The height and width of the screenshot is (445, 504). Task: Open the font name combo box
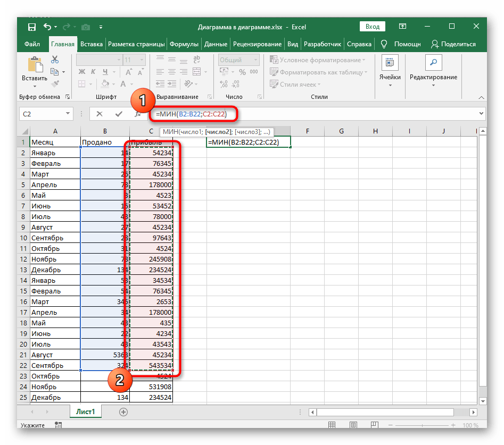[x=100, y=60]
